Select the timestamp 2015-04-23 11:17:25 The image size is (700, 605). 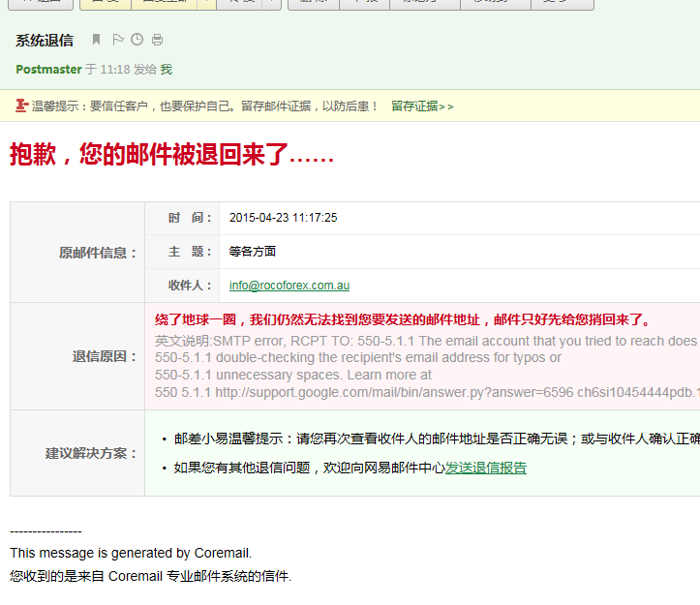(x=283, y=218)
